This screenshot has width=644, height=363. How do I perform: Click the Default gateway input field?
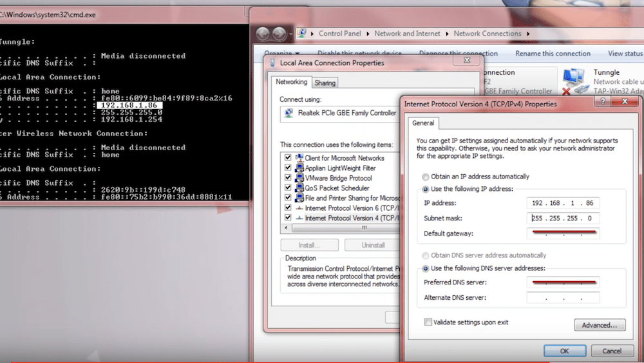563,233
